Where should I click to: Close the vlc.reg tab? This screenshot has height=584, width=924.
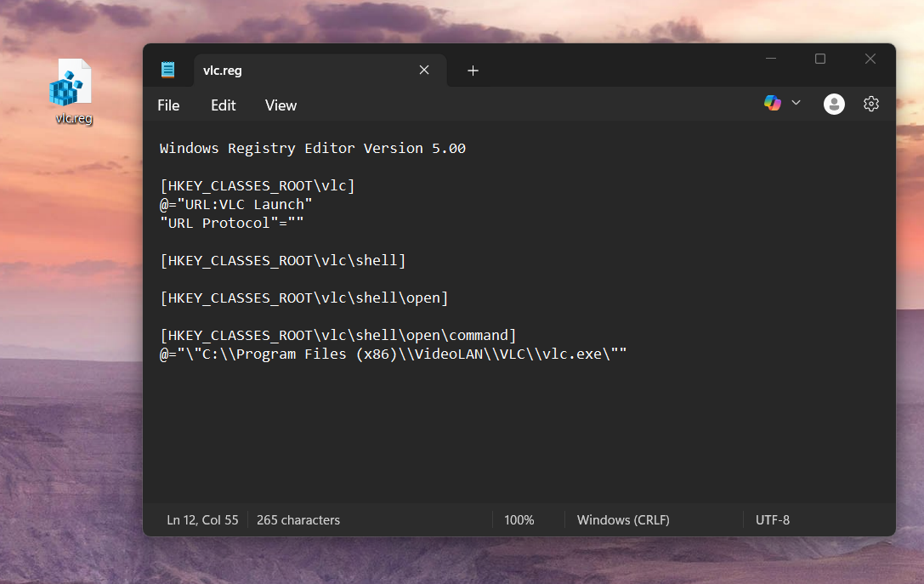point(423,70)
